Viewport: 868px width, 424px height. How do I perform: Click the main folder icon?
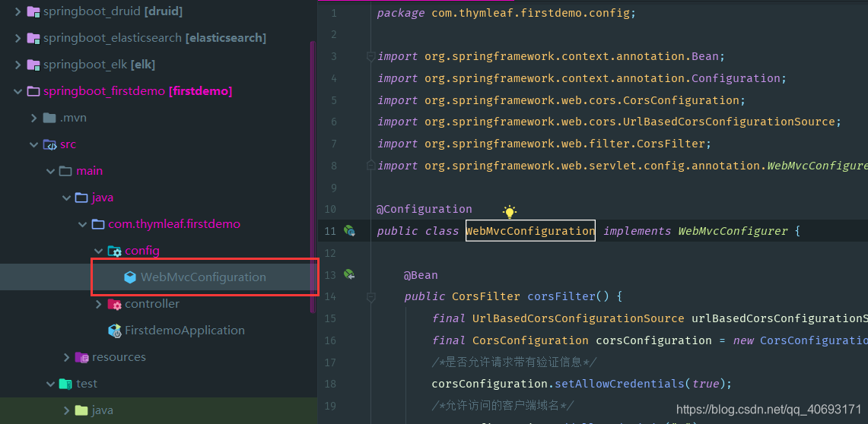pyautogui.click(x=66, y=172)
